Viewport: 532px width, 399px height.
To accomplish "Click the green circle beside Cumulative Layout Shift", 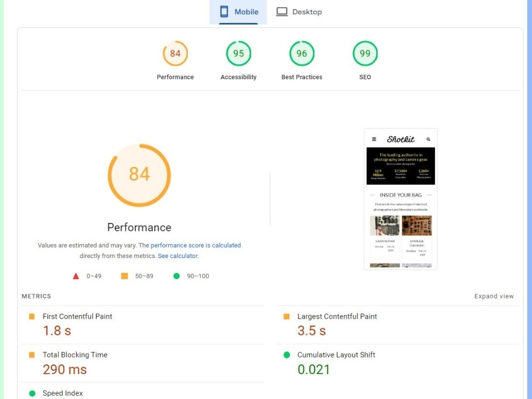I will point(287,355).
